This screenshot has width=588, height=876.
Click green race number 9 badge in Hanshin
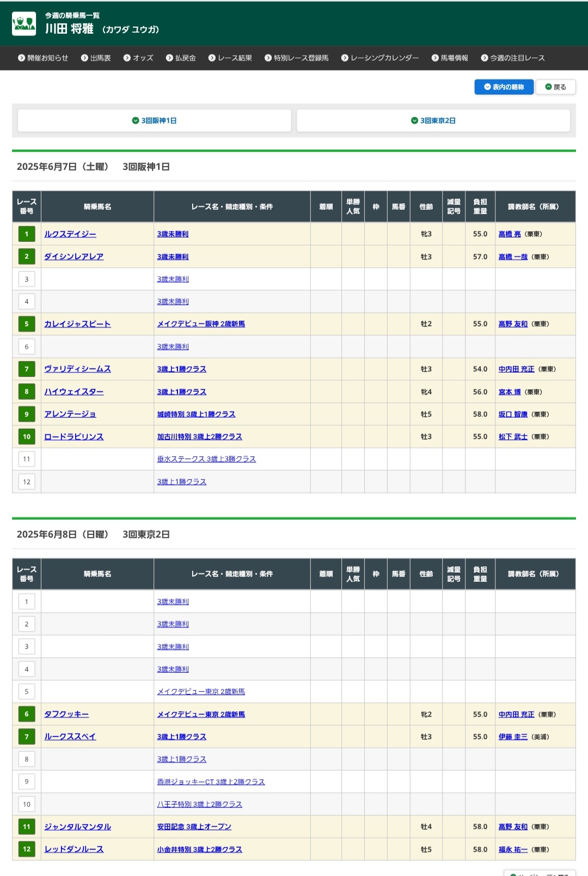[27, 415]
